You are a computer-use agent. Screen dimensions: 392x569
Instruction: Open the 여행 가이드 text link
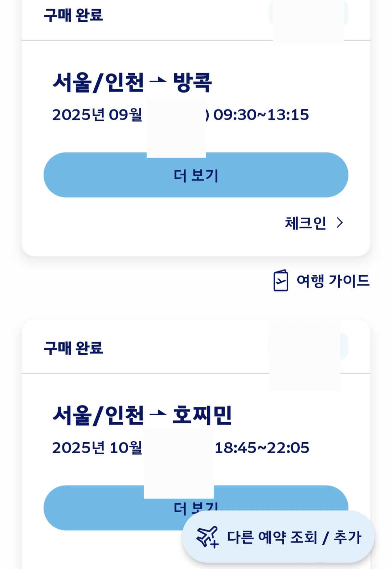[x=333, y=281]
